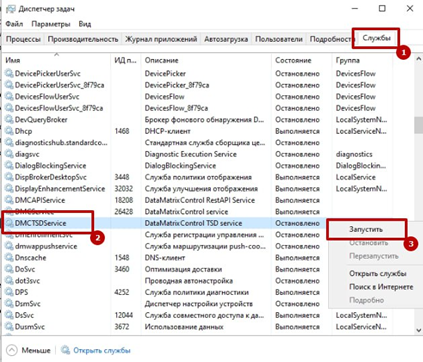Click the Использование данных description
This screenshot has height=362, width=423.
tap(184, 327)
